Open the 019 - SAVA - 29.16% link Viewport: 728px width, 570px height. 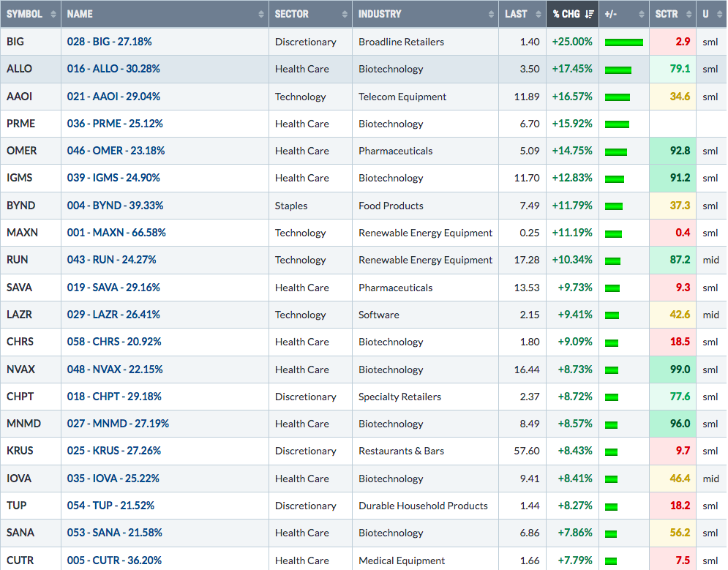coord(113,288)
